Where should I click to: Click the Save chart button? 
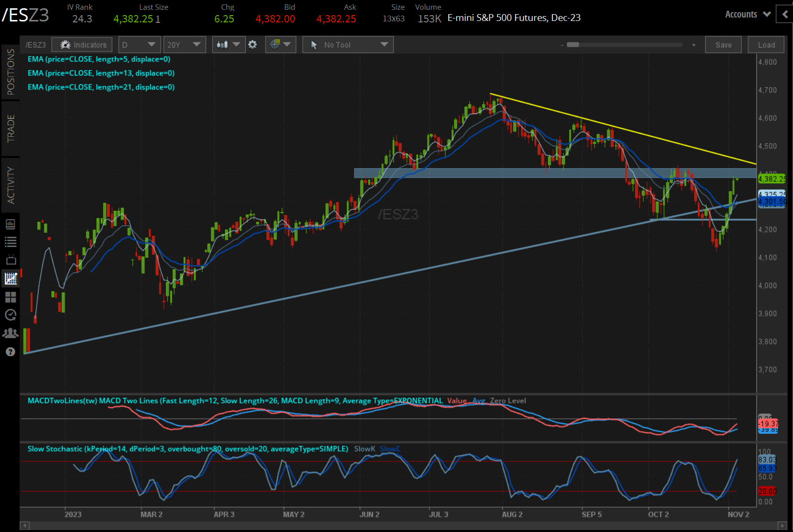[723, 45]
